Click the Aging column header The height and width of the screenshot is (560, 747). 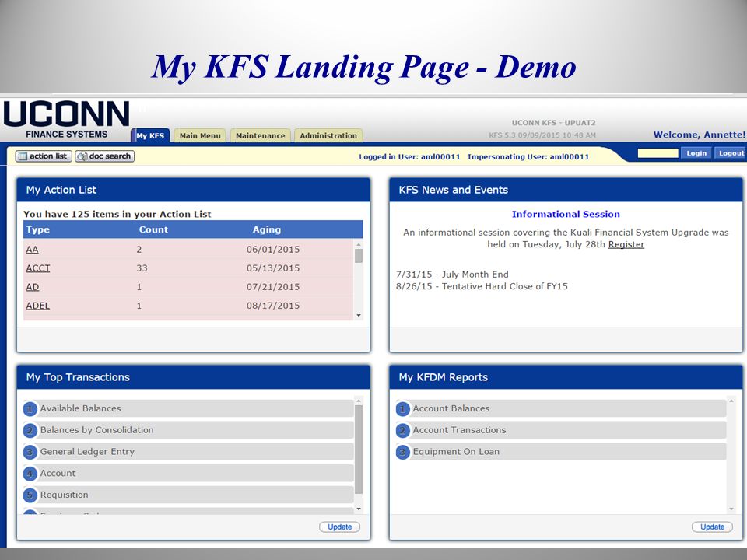tap(267, 229)
